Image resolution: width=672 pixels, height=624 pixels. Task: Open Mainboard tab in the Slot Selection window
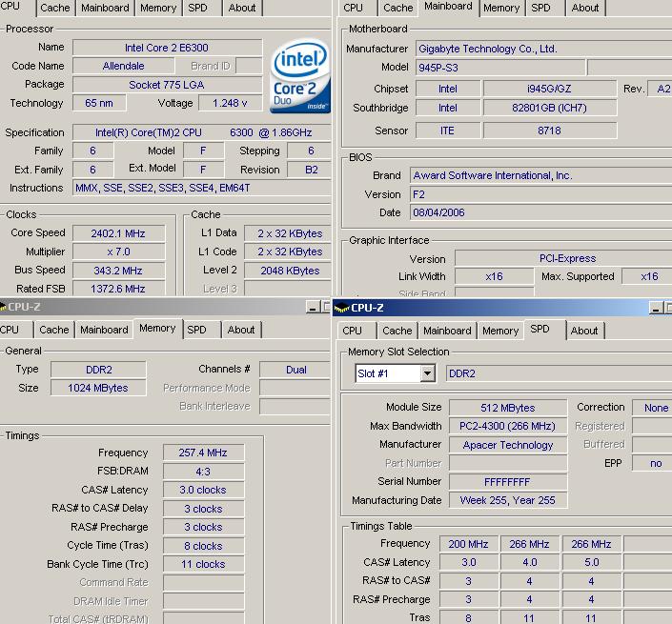(447, 331)
